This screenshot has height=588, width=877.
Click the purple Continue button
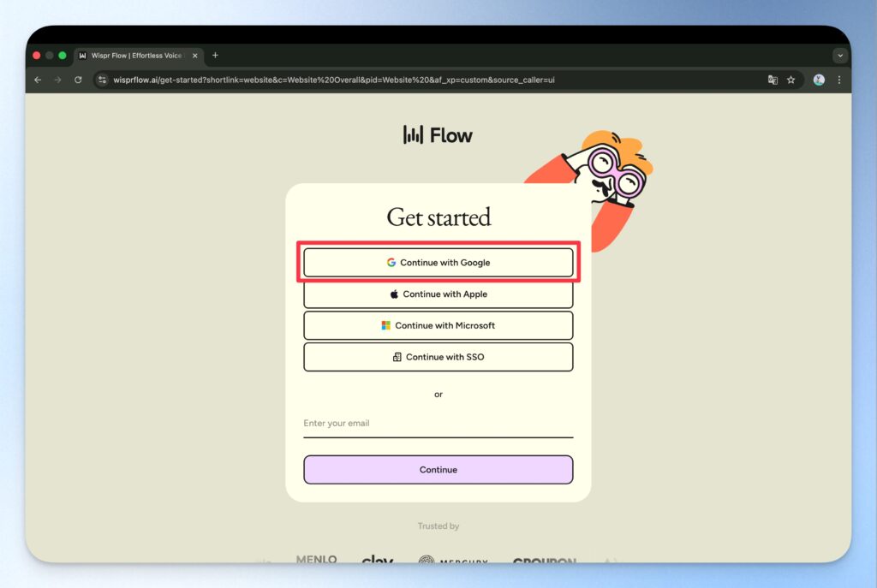[x=438, y=469]
